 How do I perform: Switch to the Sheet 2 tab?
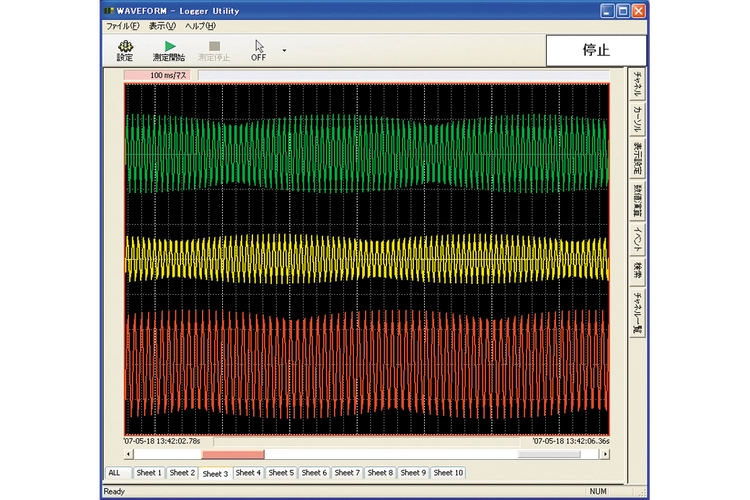tap(182, 473)
